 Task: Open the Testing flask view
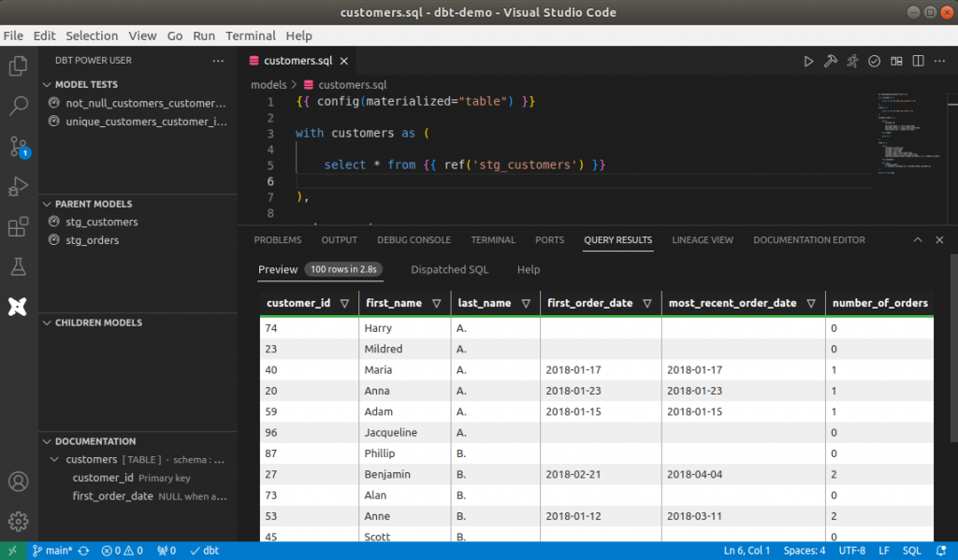pyautogui.click(x=19, y=266)
